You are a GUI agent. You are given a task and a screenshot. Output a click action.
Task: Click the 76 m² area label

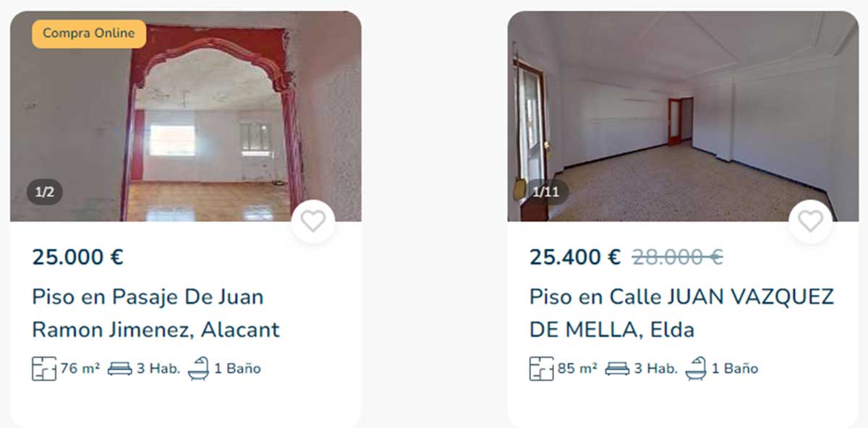coord(80,369)
